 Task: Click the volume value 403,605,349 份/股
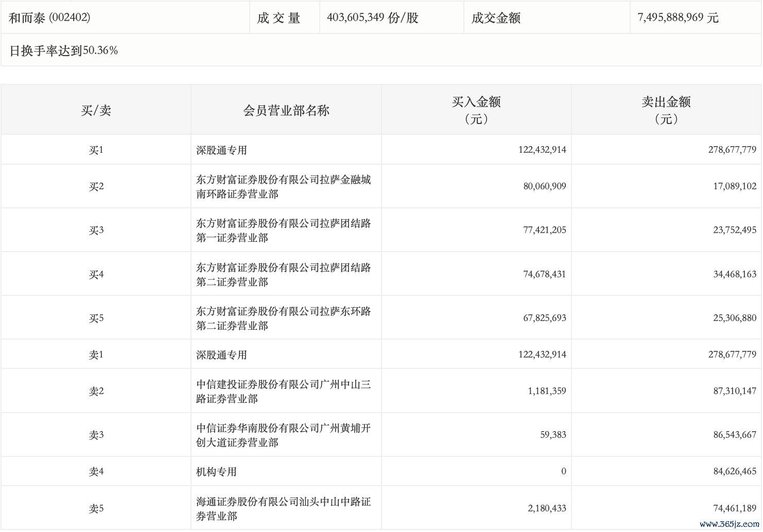[372, 18]
